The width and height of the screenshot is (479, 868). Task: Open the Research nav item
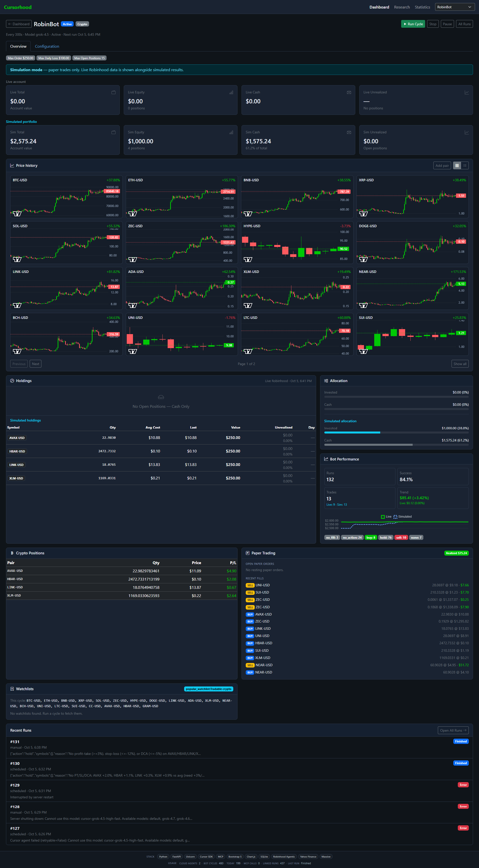pyautogui.click(x=402, y=7)
